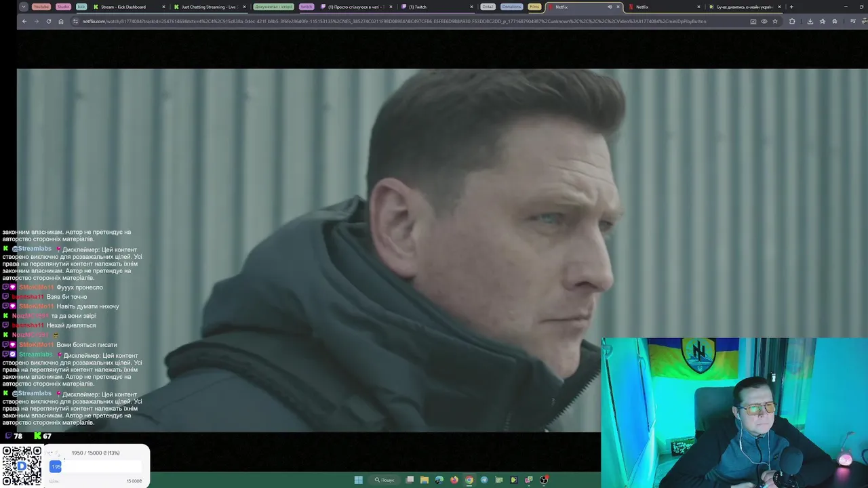Expand the Dota2 tab group
Image resolution: width=868 pixels, height=488 pixels.
coord(488,7)
